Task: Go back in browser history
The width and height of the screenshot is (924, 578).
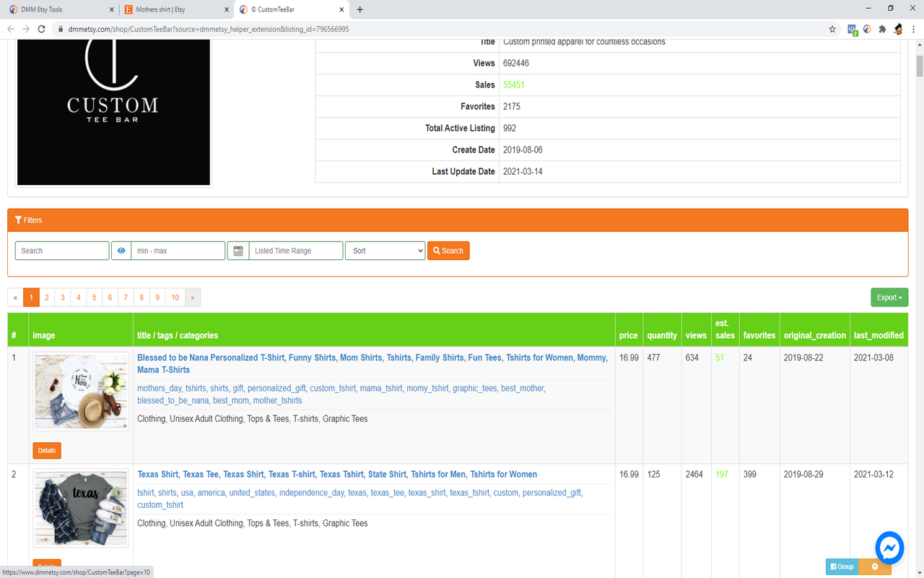Action: 11,29
